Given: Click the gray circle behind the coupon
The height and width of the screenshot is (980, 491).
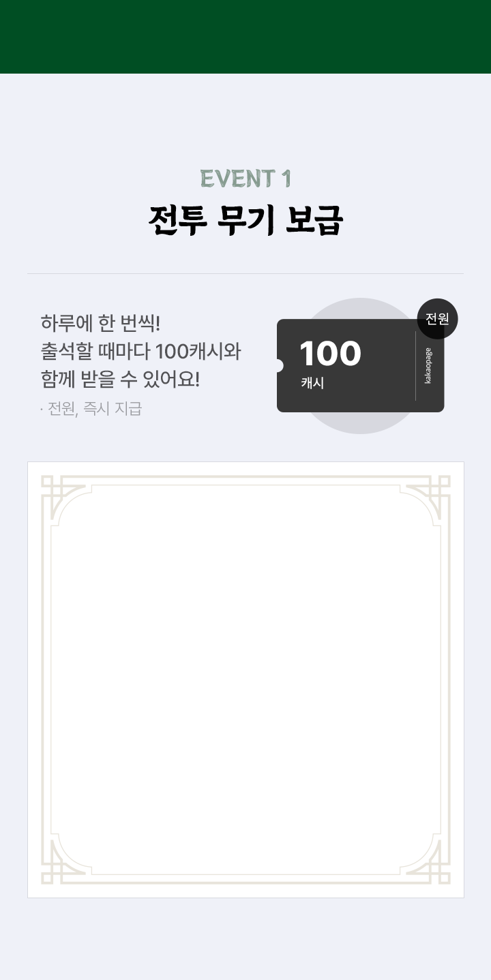Looking at the screenshot, I should point(361,423).
